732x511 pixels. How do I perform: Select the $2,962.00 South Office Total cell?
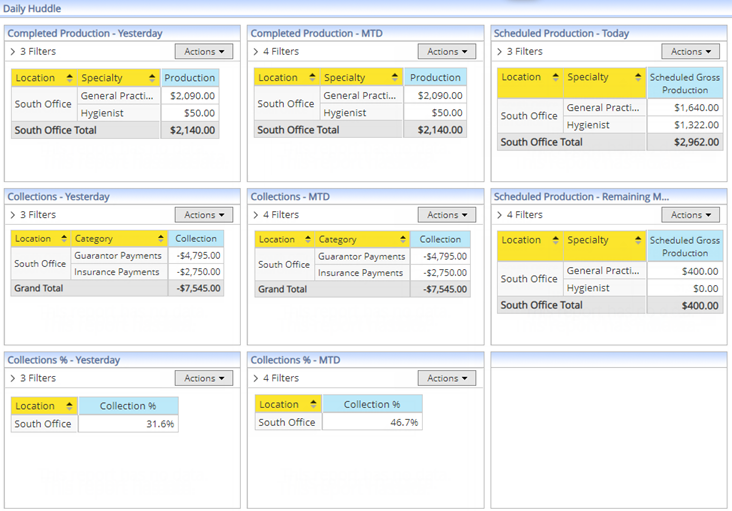[684, 142]
